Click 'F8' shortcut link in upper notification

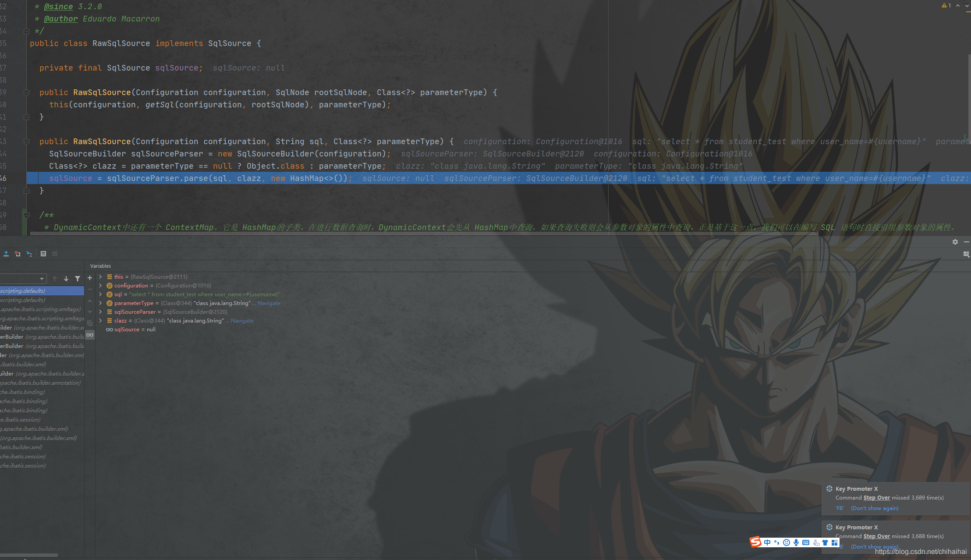(840, 508)
